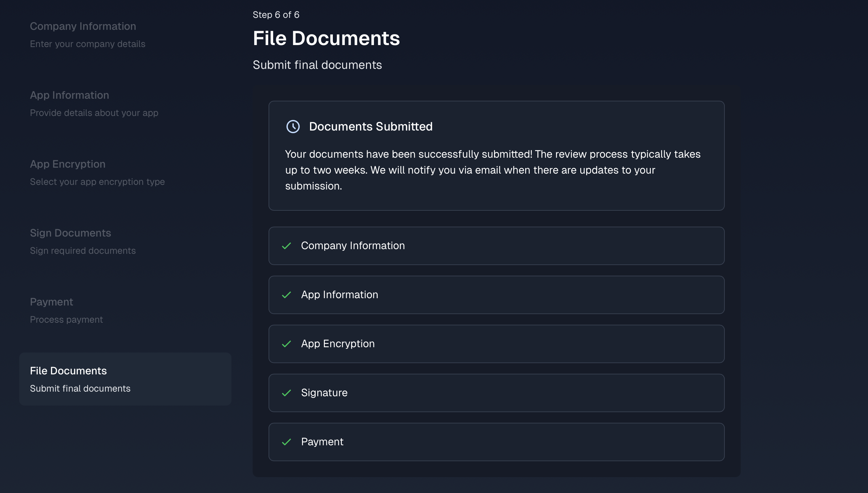Select the File Documents sidebar step
Screen dimensions: 868x493
click(x=125, y=379)
